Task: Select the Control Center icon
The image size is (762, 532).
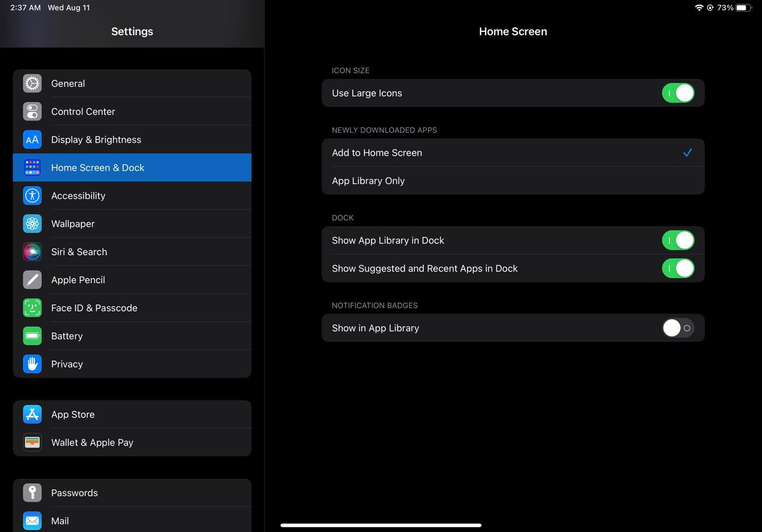Action: tap(32, 111)
